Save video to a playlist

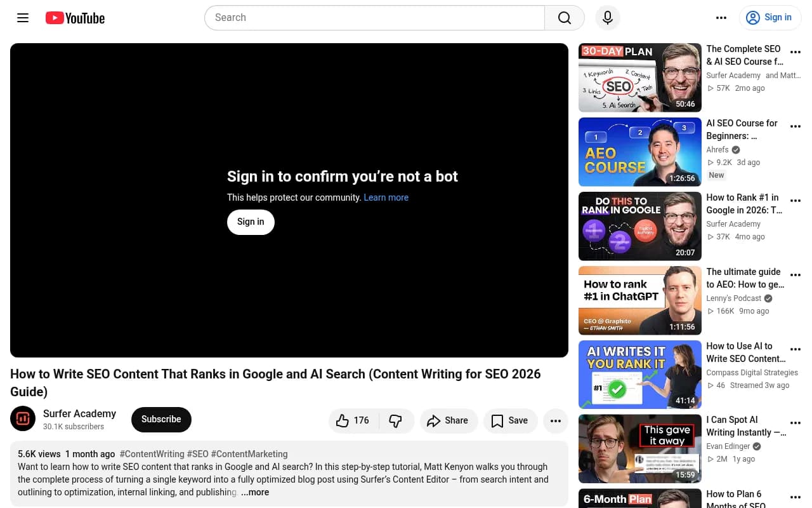[510, 420]
